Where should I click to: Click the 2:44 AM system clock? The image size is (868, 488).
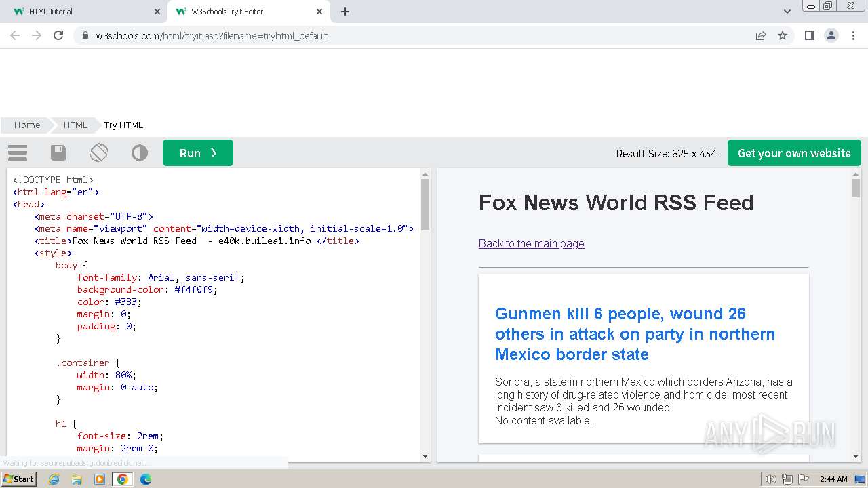(x=833, y=479)
